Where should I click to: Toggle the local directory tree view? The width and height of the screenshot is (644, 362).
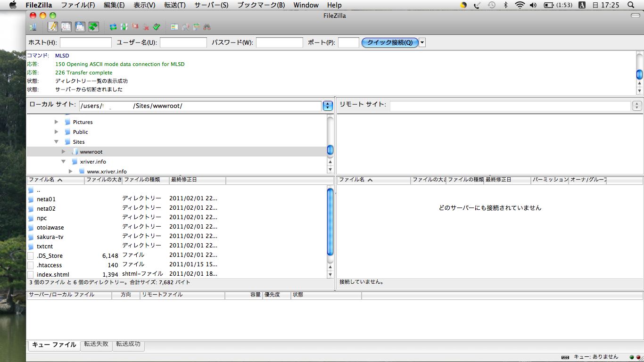(66, 27)
